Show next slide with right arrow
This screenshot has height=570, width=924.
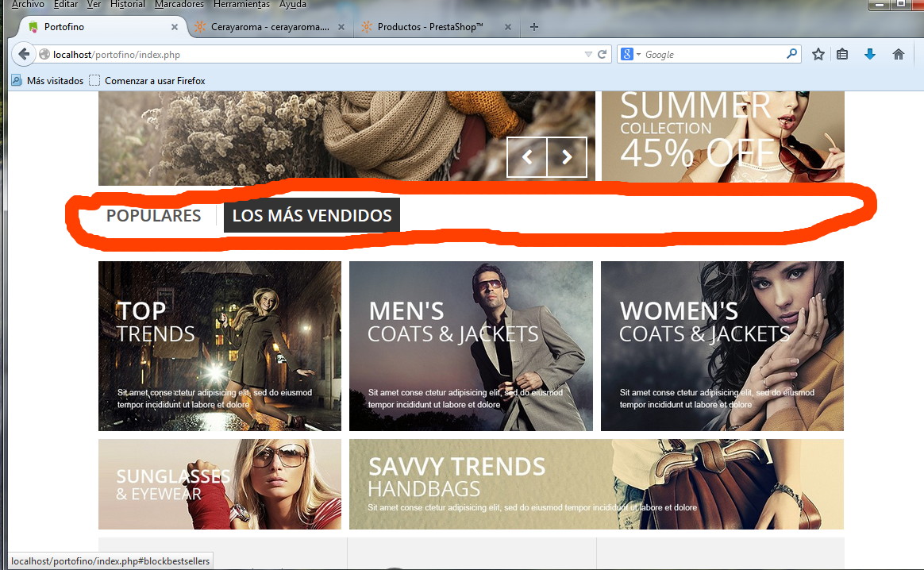[x=567, y=157]
